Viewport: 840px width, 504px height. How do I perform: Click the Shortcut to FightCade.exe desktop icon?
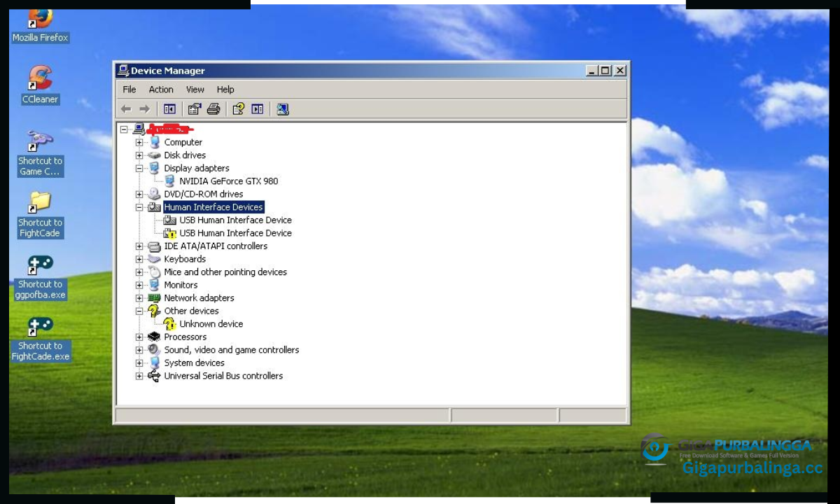pyautogui.click(x=40, y=327)
